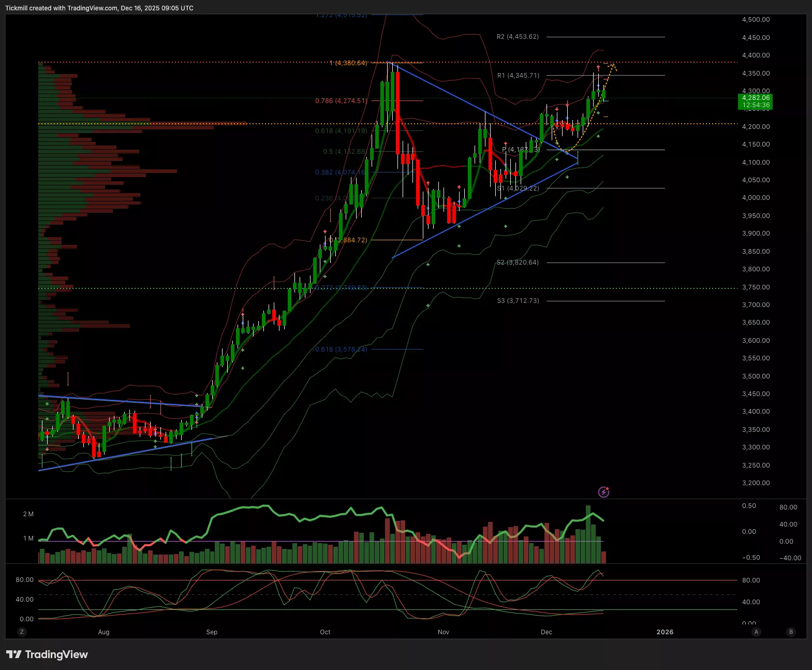Click the Aug label on time axis
Image resolution: width=812 pixels, height=670 pixels.
[x=104, y=632]
